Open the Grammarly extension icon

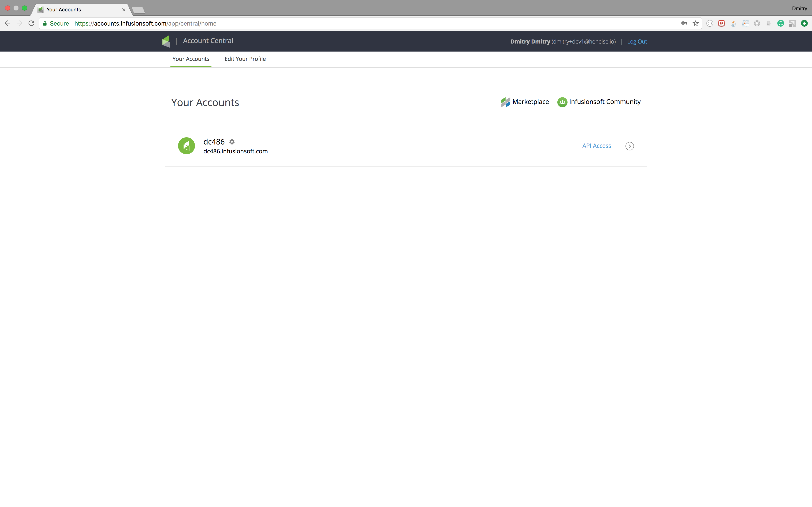tap(780, 23)
